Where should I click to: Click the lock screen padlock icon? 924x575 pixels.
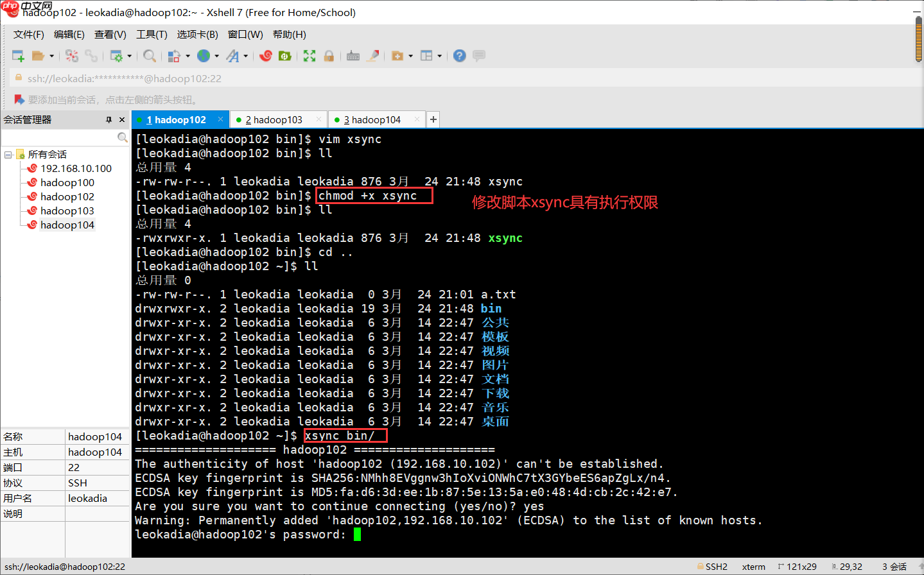329,56
